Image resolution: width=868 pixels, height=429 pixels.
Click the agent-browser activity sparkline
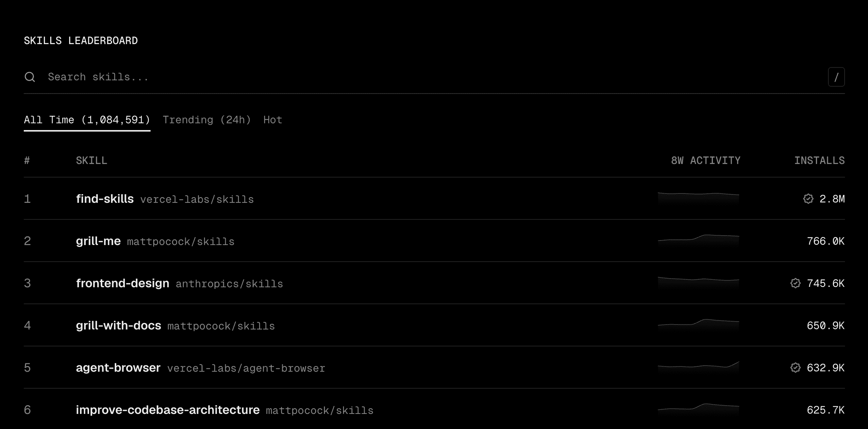699,367
